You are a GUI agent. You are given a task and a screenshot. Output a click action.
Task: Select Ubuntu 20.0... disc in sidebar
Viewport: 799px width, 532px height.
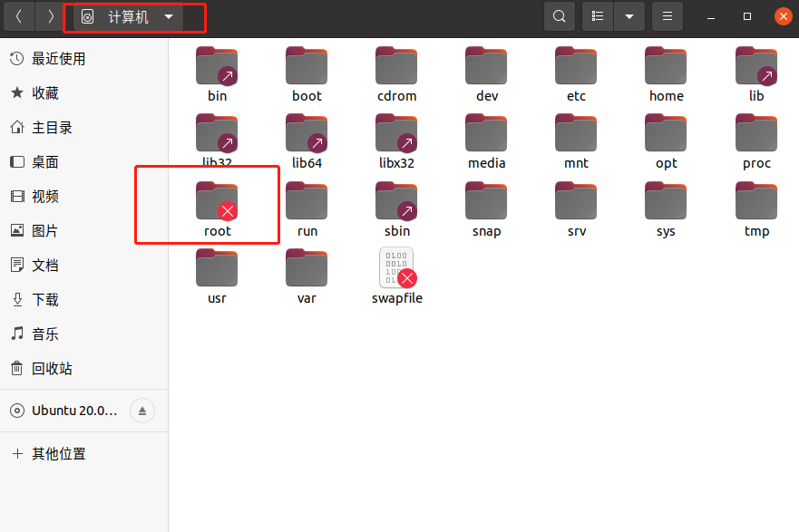click(x=74, y=411)
